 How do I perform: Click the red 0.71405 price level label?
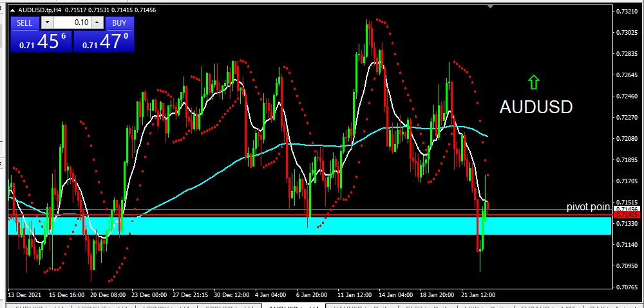point(627,215)
